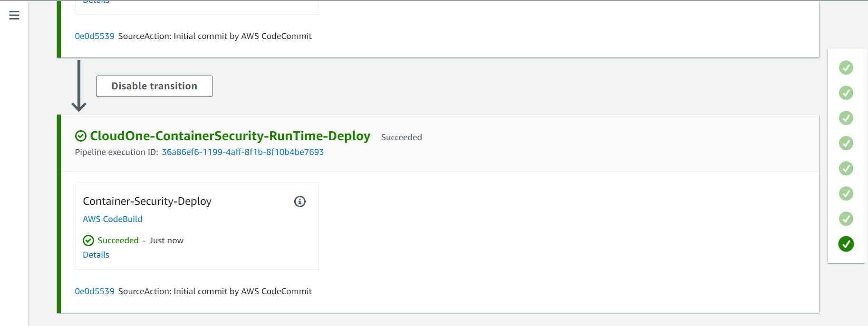
Task: Click the success icon beside the stage title
Action: (81, 136)
